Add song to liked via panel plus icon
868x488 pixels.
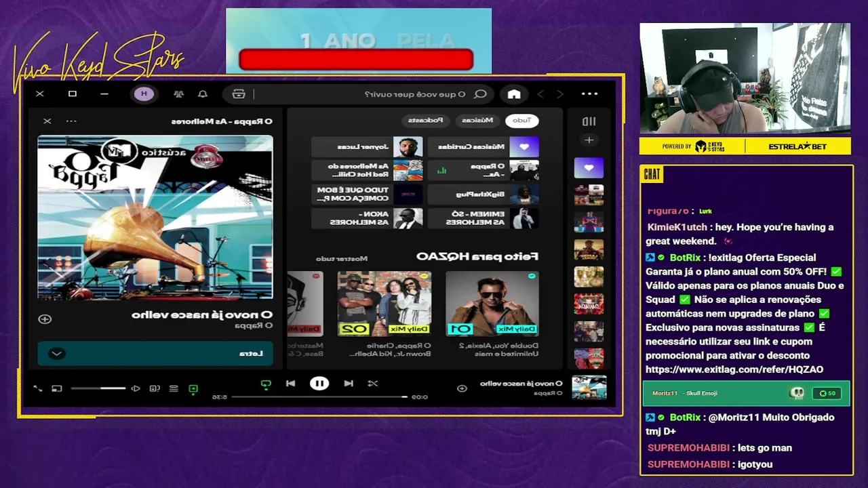coord(45,319)
